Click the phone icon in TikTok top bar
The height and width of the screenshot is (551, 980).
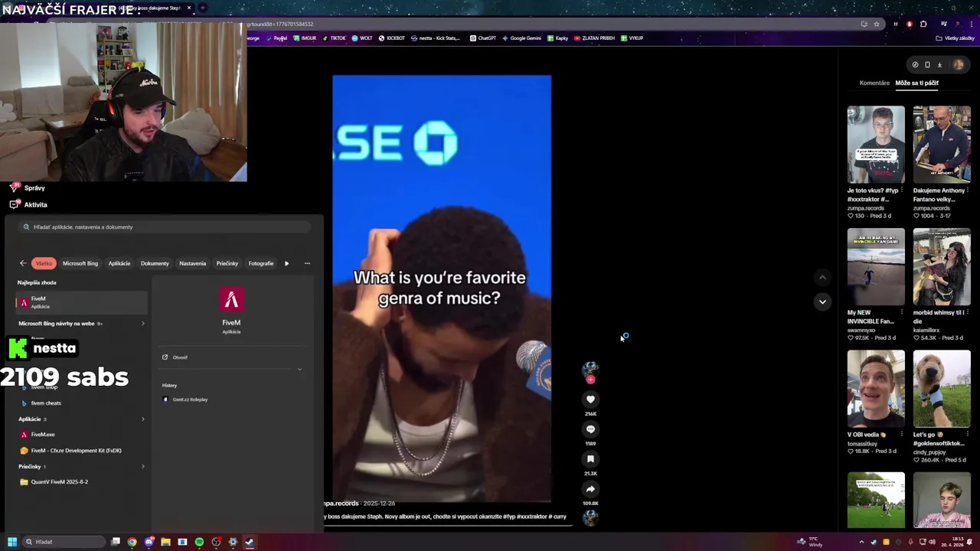(x=927, y=64)
